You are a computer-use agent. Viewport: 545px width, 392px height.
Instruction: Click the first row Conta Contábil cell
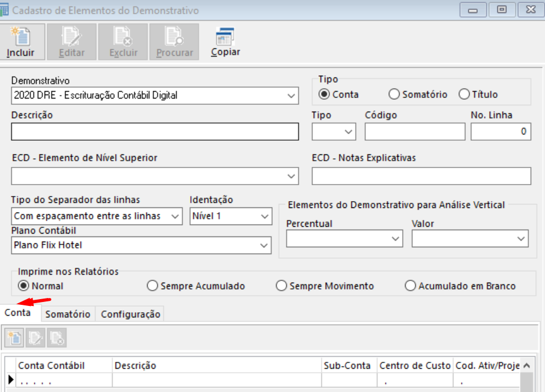click(x=64, y=380)
